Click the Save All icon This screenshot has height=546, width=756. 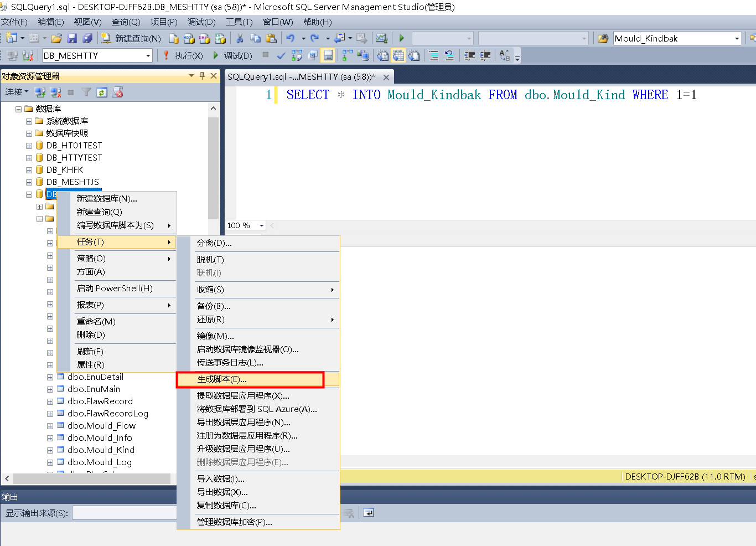tap(87, 38)
